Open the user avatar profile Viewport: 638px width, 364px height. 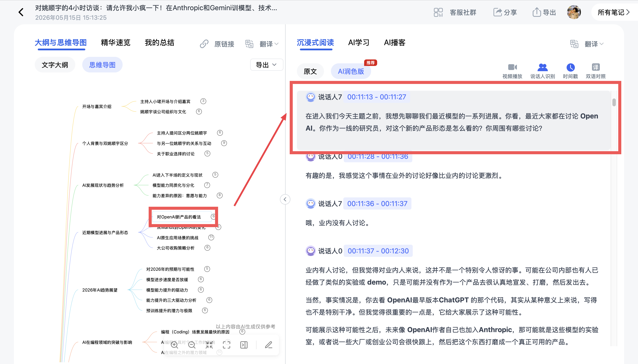tap(574, 12)
